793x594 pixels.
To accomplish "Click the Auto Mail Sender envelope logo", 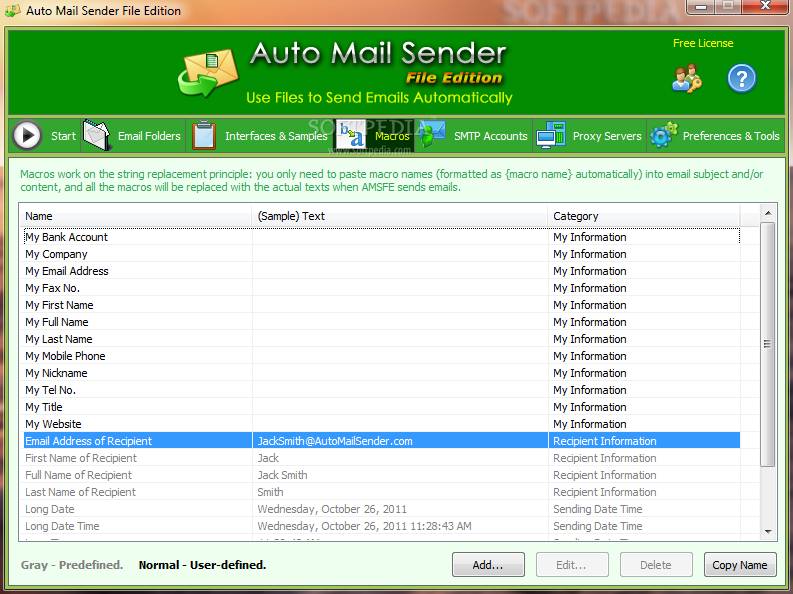I will [x=208, y=73].
